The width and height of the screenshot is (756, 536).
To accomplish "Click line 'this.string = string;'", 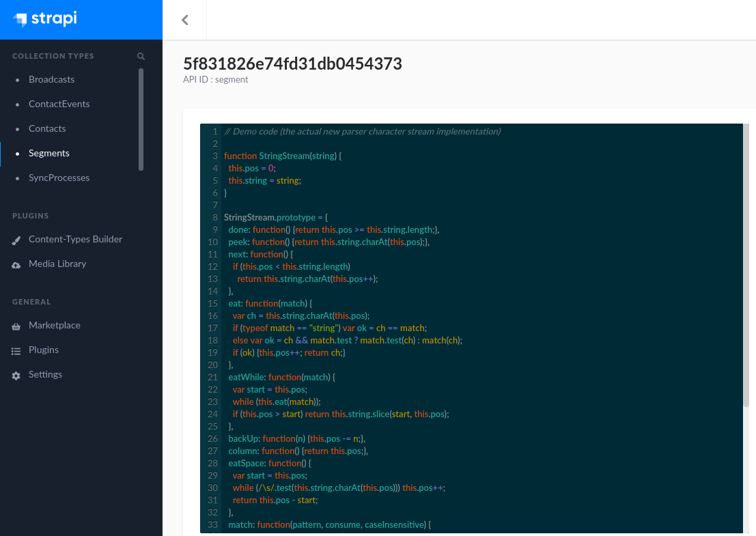I will click(x=265, y=181).
